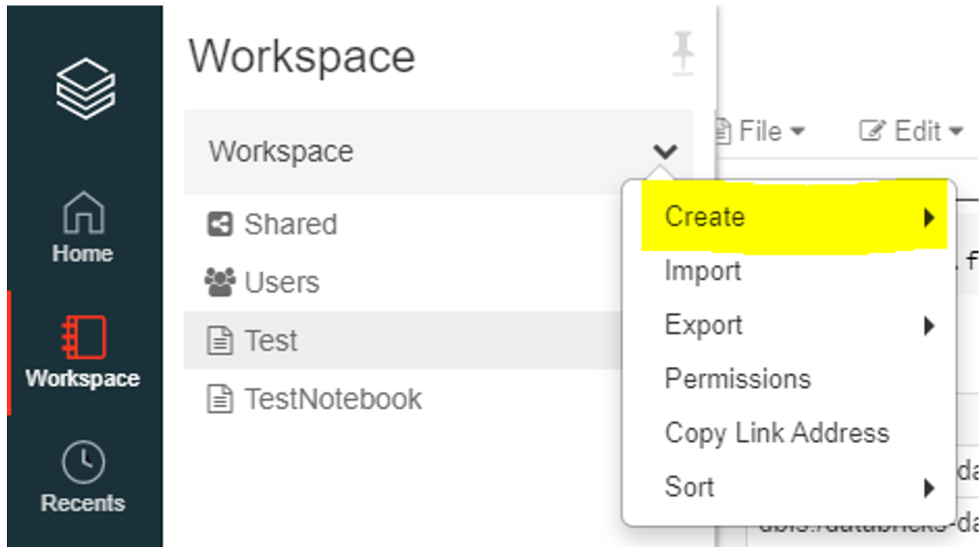Expand the Sort submenu arrow
This screenshot has height=547, width=980.
pyautogui.click(x=929, y=488)
